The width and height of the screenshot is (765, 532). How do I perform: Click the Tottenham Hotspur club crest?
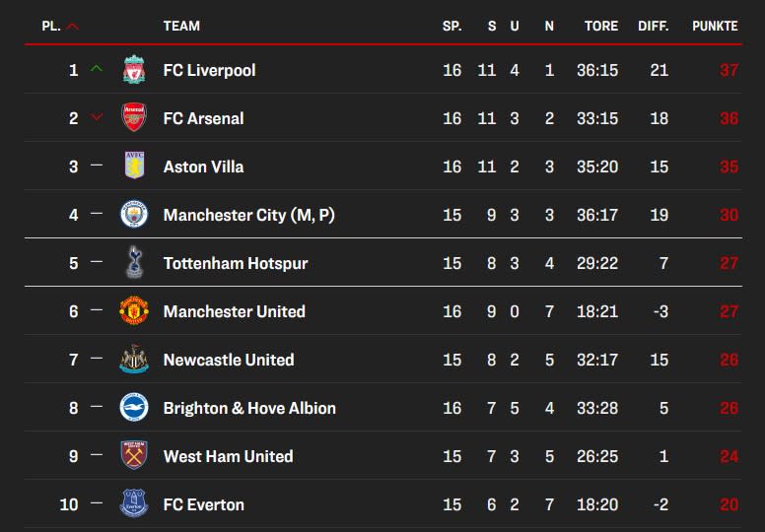134,262
